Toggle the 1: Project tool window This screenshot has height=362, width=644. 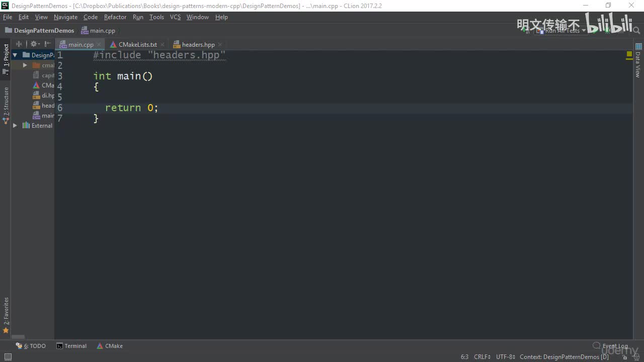point(6,59)
